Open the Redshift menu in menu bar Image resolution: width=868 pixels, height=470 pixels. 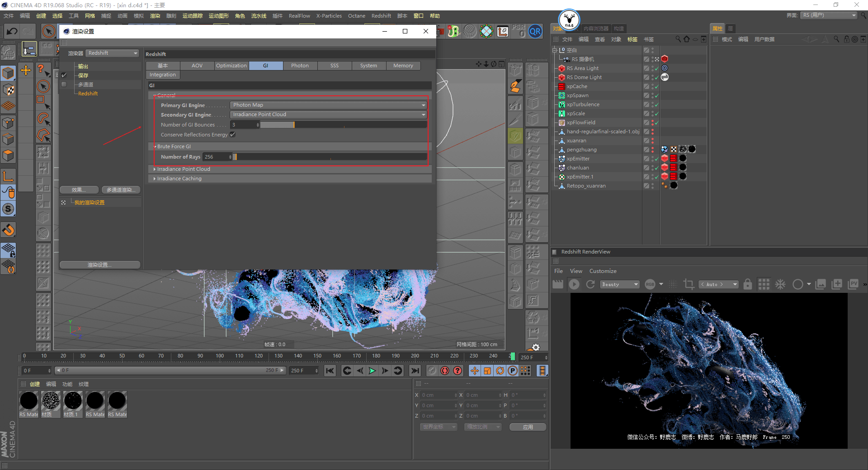(x=381, y=16)
